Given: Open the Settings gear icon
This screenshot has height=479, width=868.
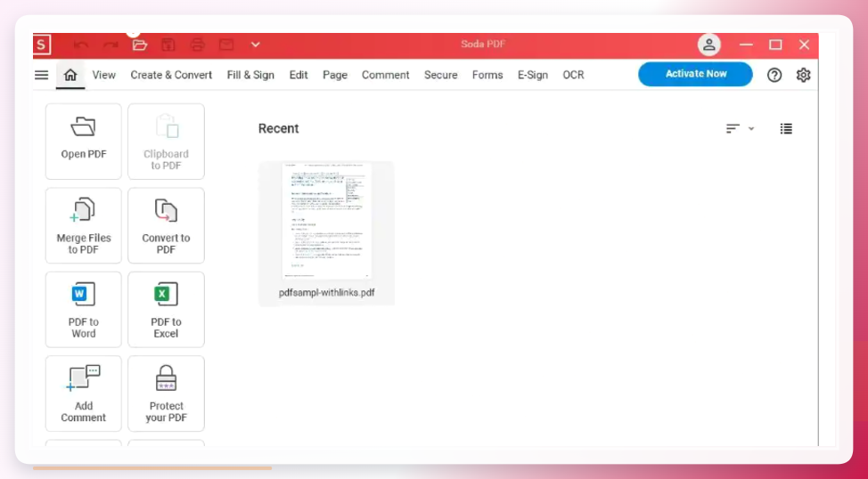Looking at the screenshot, I should tap(803, 75).
